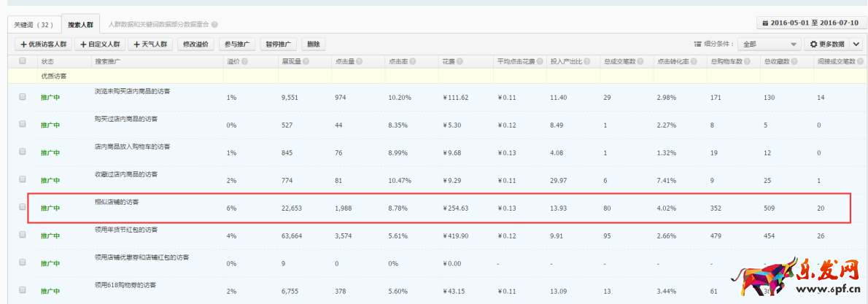Open the 细分条件 dropdown showing 全部
Image resolution: width=868 pixels, height=304 pixels.
pos(767,44)
